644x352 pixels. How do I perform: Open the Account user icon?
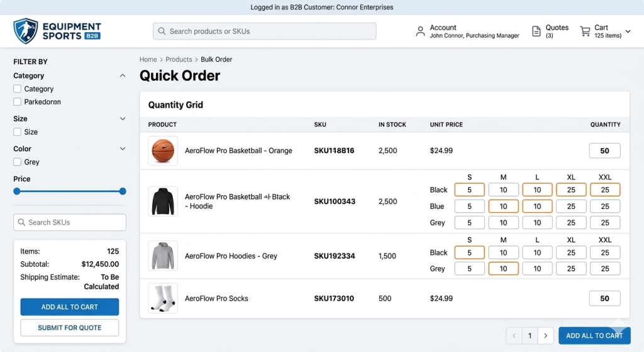click(x=420, y=31)
